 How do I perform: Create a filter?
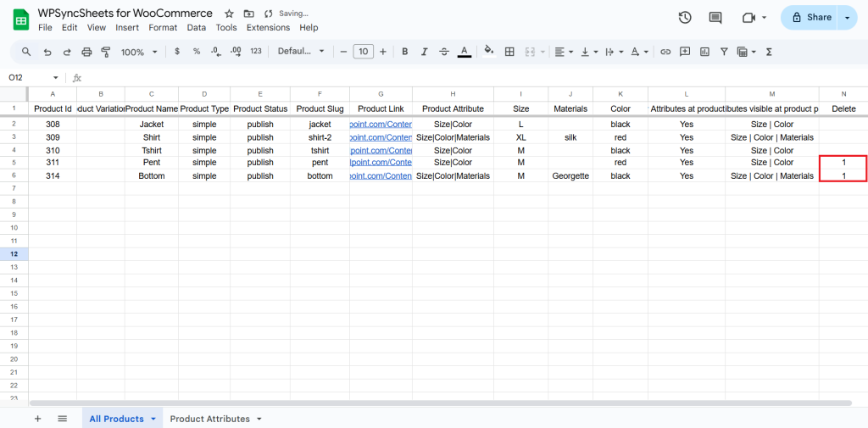coord(724,52)
